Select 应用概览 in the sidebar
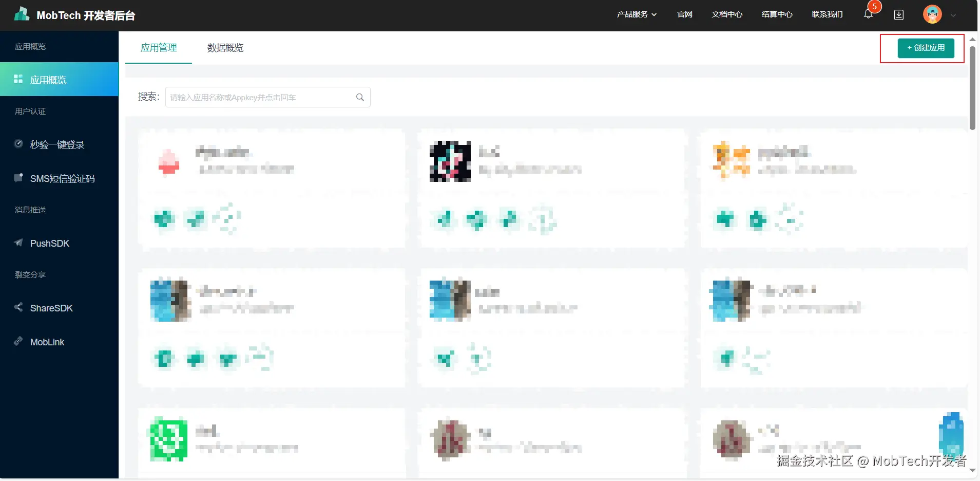This screenshot has width=980, height=481. 59,79
